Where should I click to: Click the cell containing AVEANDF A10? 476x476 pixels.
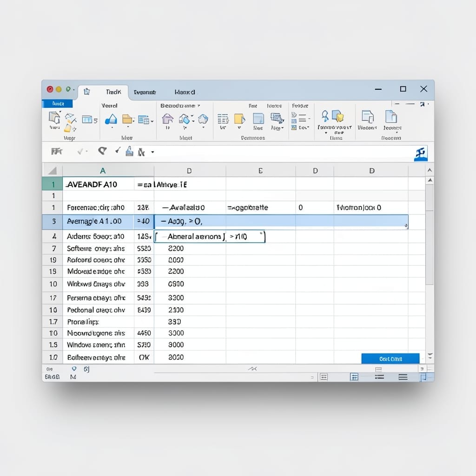[x=98, y=185]
